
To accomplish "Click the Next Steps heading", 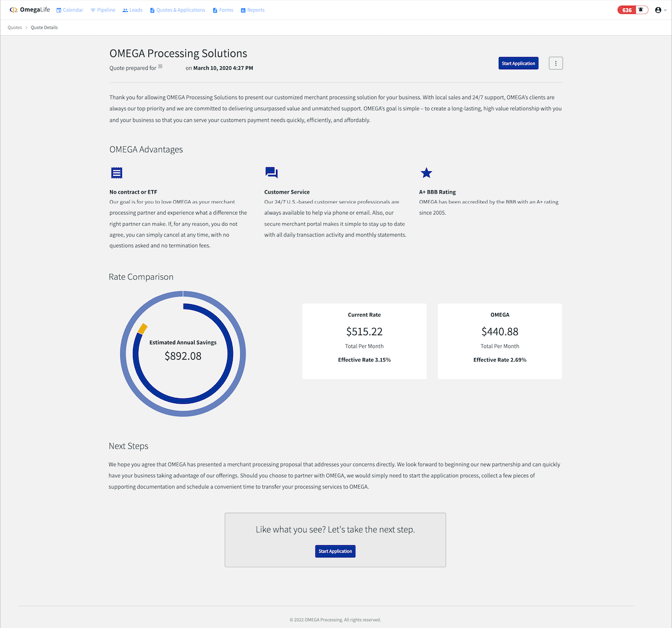I will coord(128,446).
